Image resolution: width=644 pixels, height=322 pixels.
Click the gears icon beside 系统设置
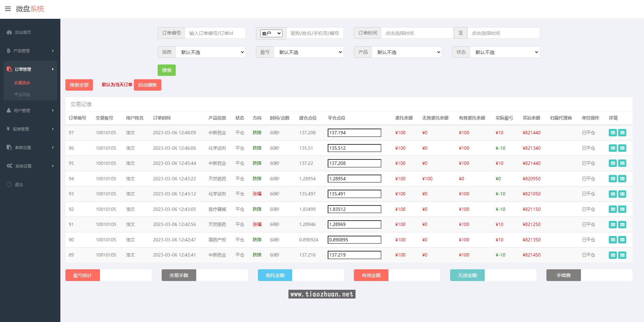(9, 166)
